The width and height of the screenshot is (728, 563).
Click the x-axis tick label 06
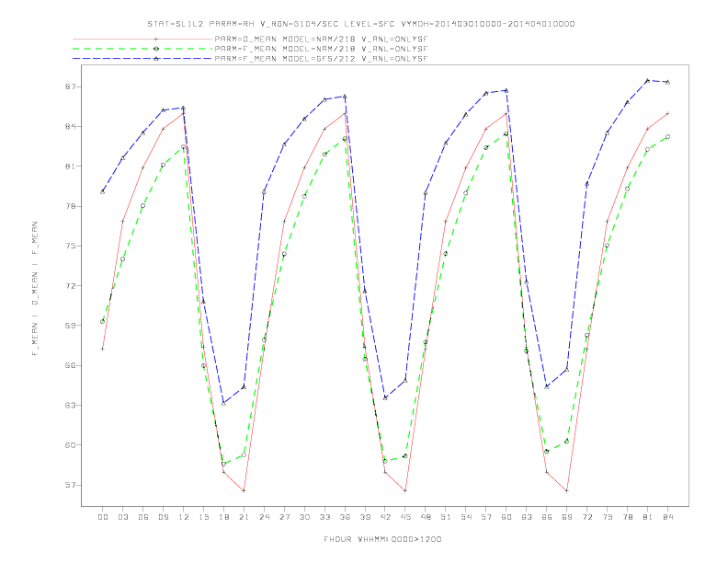pyautogui.click(x=143, y=517)
